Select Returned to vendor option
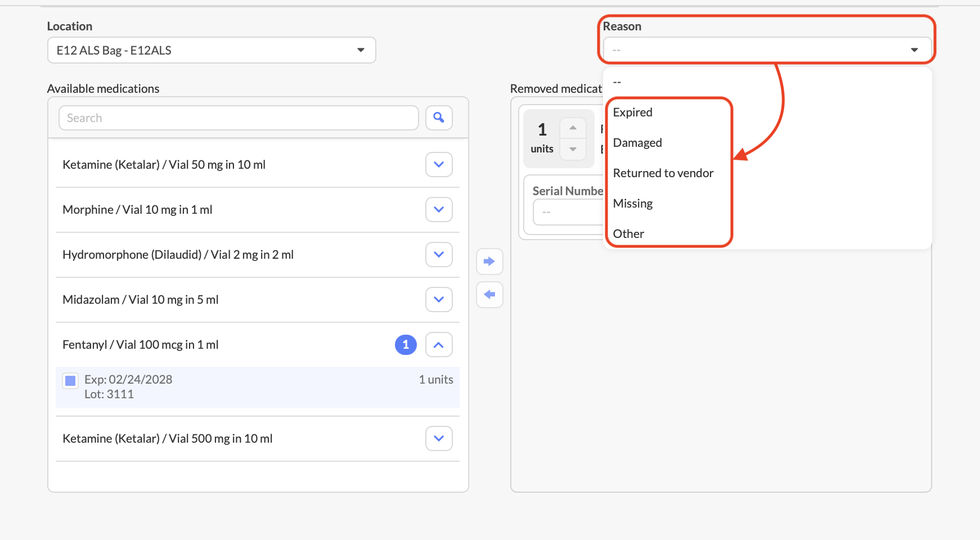 click(663, 173)
